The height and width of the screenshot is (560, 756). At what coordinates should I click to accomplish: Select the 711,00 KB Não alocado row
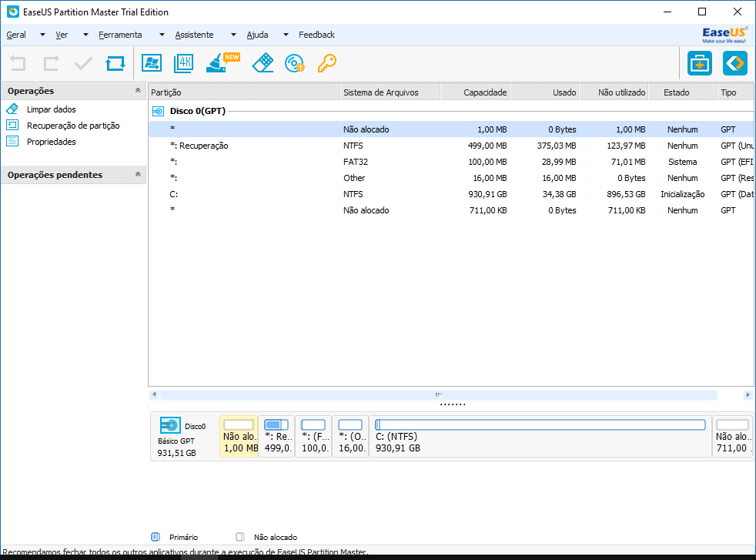pos(451,210)
